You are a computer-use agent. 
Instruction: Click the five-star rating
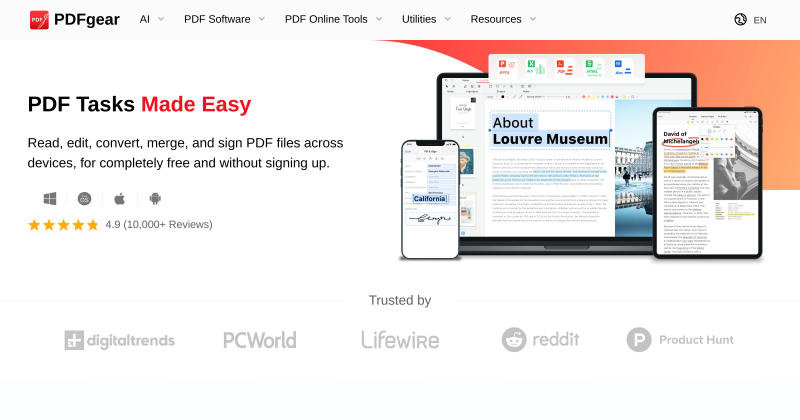click(63, 225)
